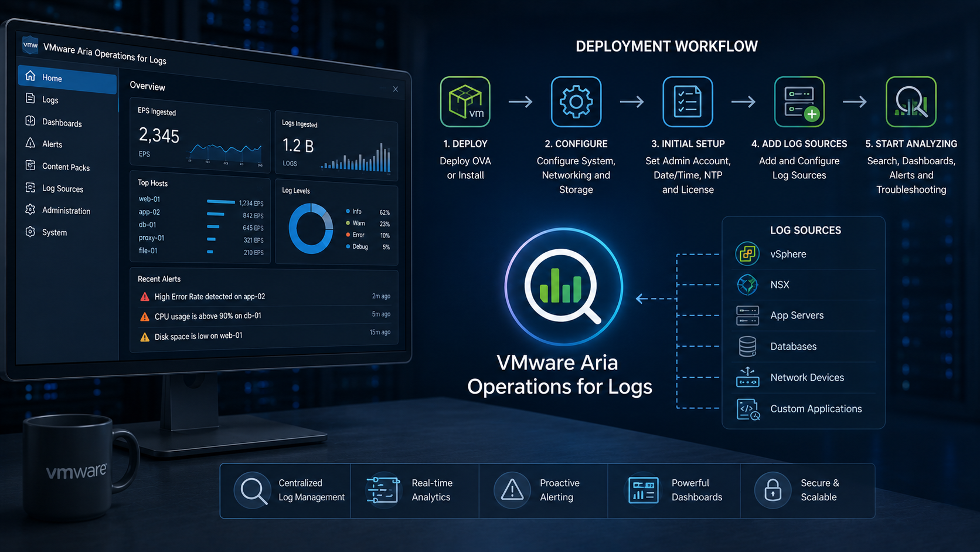Click the Alerts bell icon in sidebar
Viewport: 980px width, 552px height.
pos(30,143)
